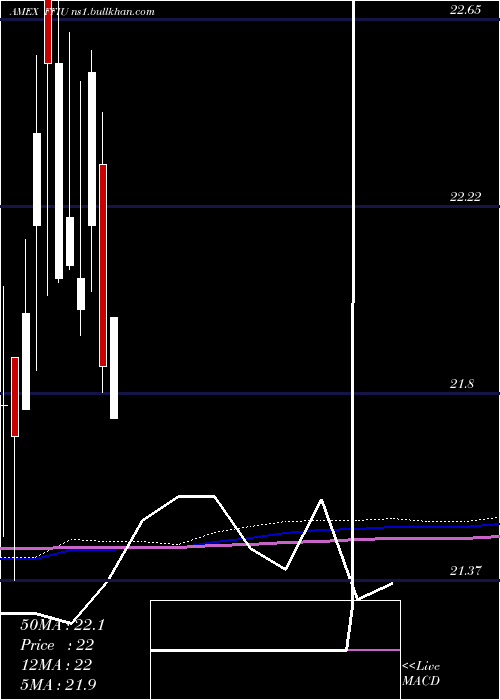
Task: Click the 'Price : 22' readout
Action: click(57, 645)
